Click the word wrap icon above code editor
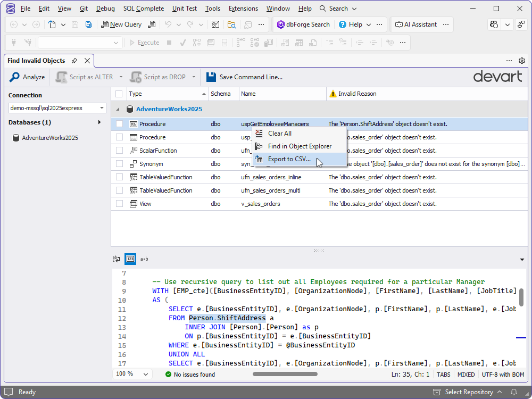Screen dimensions: 532x399 click(x=117, y=259)
